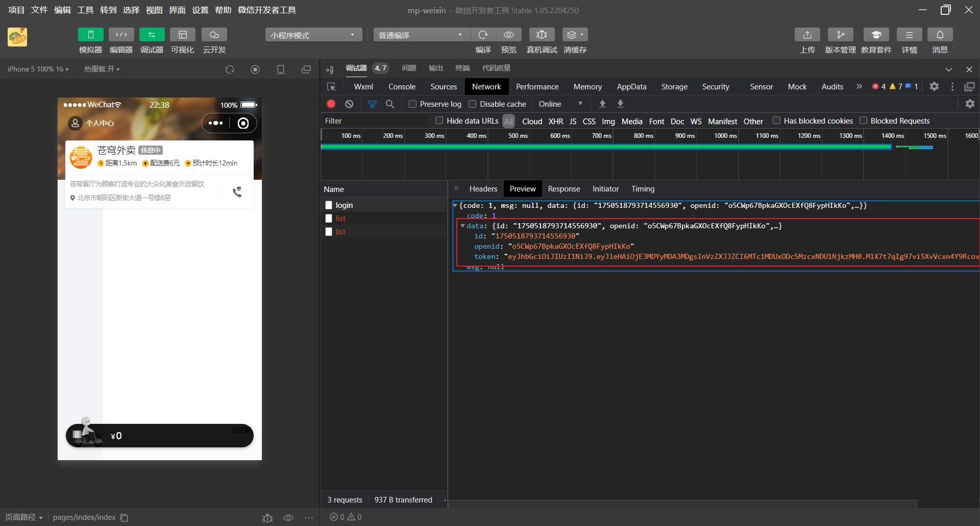The height and width of the screenshot is (526, 980).
Task: Click the upload (上传) icon
Action: (807, 35)
